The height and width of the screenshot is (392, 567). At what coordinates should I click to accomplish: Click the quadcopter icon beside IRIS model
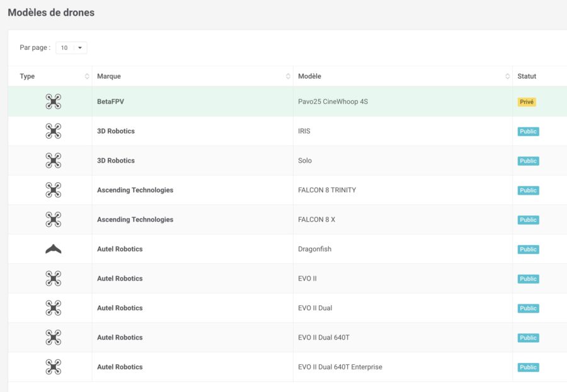coord(53,131)
